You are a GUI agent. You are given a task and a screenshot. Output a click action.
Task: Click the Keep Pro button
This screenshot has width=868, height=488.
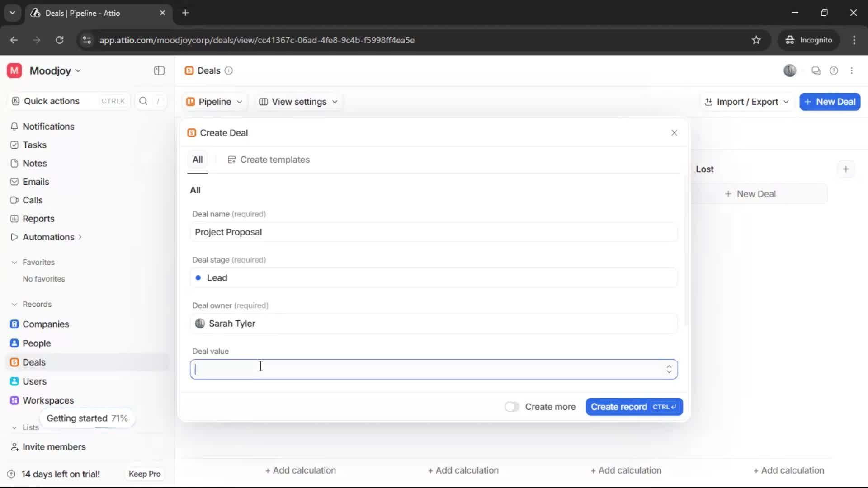coord(144,474)
